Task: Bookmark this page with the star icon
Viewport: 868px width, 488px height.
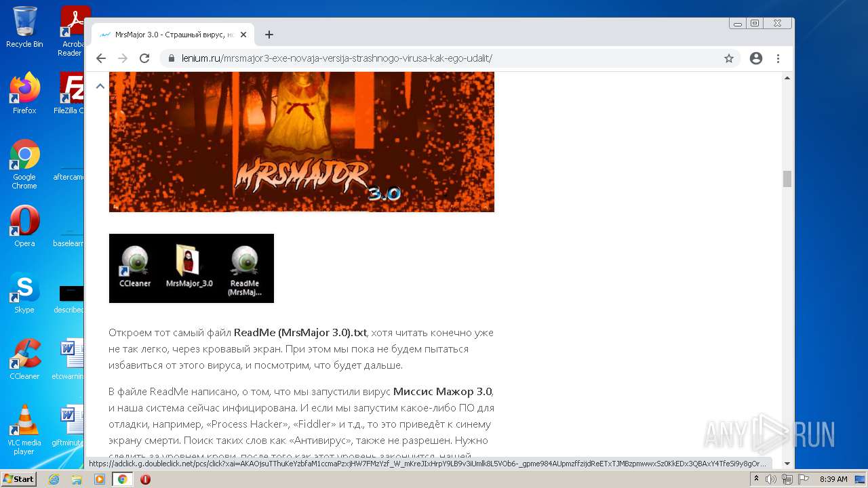Action: pyautogui.click(x=729, y=58)
